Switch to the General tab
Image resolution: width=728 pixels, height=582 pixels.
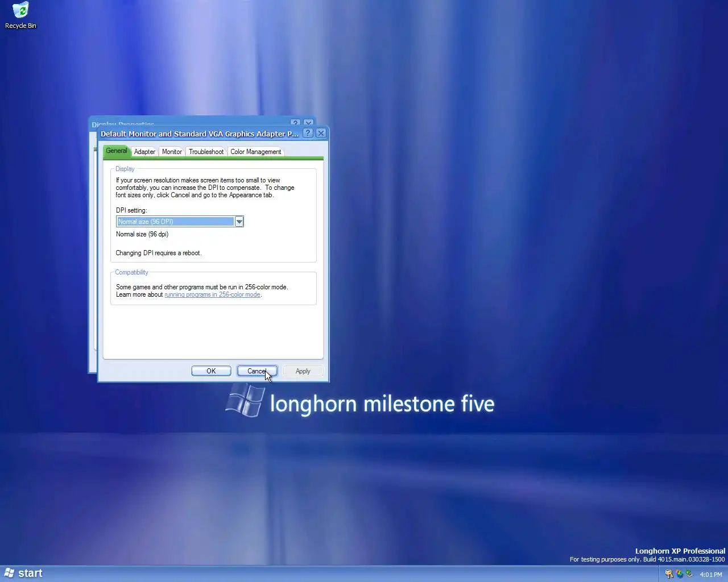point(116,151)
